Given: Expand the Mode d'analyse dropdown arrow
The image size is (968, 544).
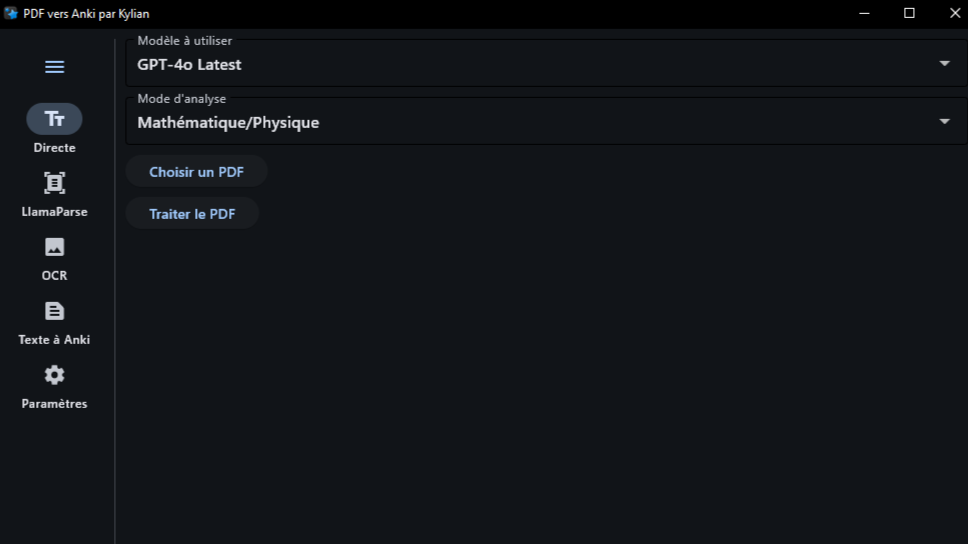Looking at the screenshot, I should [x=944, y=122].
